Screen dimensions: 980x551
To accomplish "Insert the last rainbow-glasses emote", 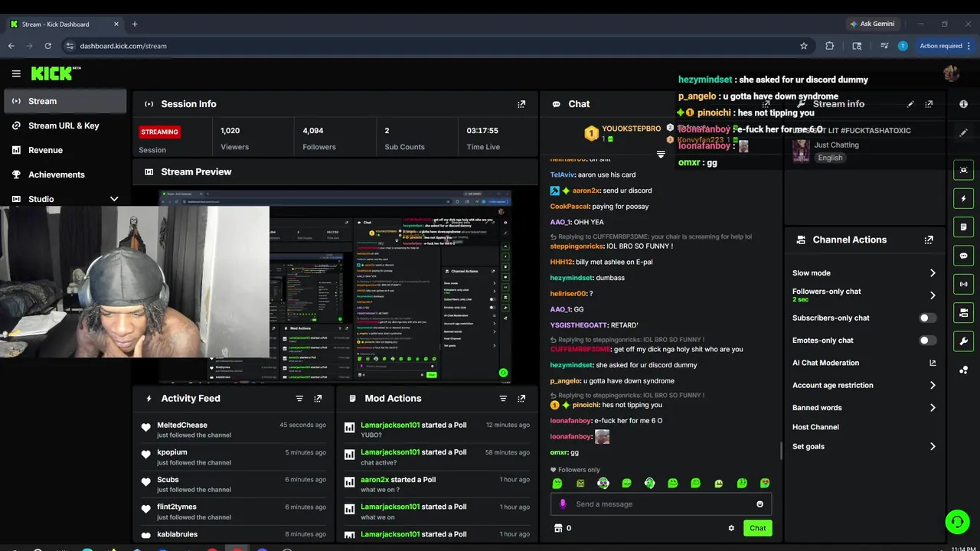I will click(x=764, y=483).
